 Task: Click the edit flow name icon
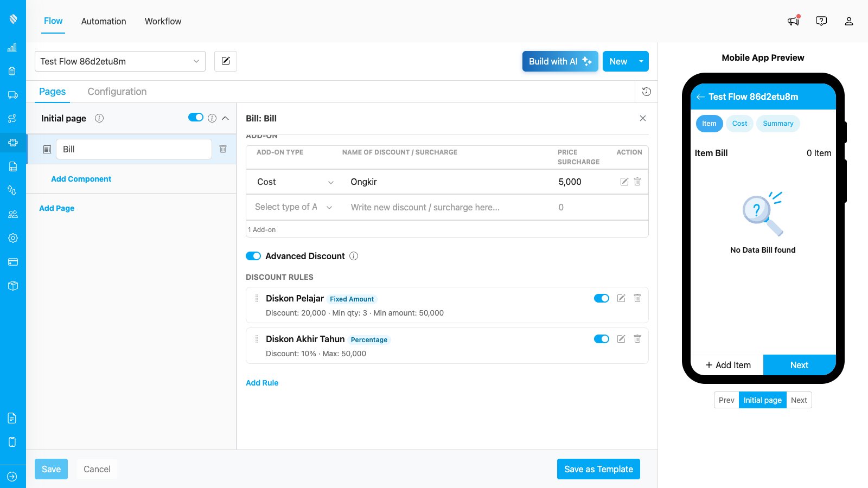[x=226, y=61]
